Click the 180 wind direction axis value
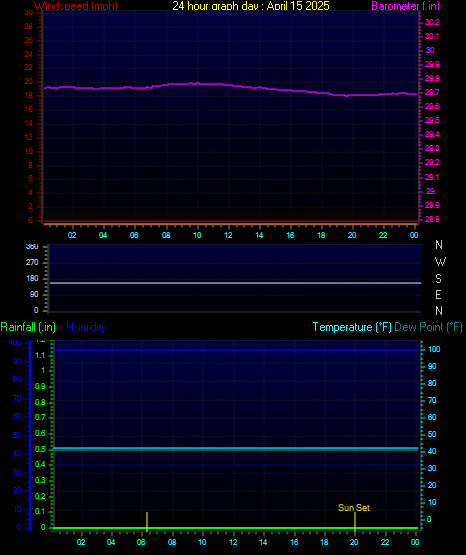466x555 pixels. coord(32,279)
